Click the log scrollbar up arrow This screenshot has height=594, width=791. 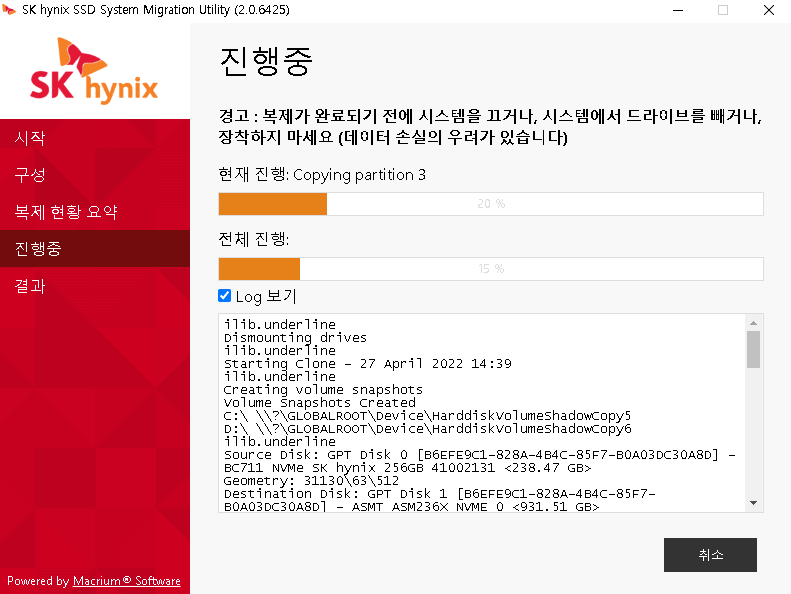pyautogui.click(x=753, y=323)
